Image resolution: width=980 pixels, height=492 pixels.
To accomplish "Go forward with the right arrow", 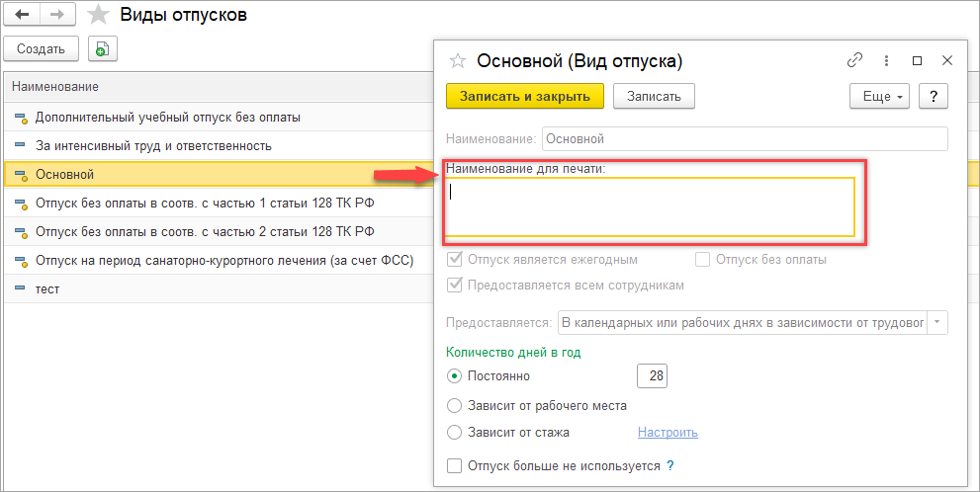I will pos(58,15).
